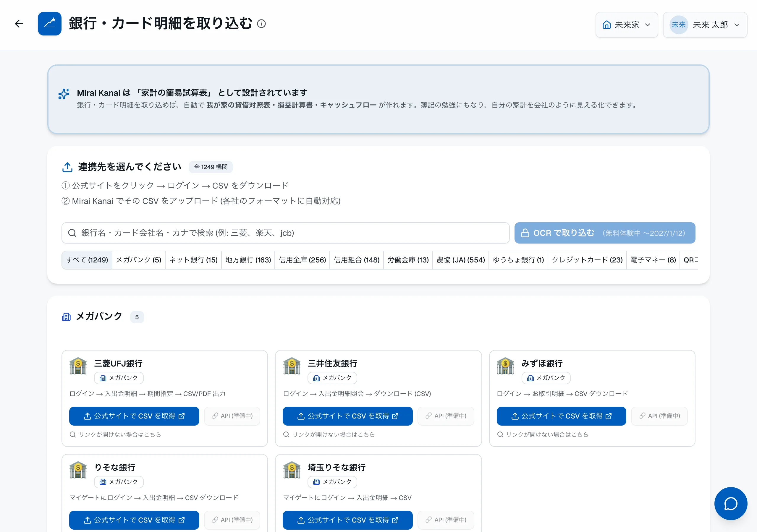Screen dimensions: 757x532
Task: Get CSV from 埼玉りそな銀行 official site
Action: pos(347,520)
